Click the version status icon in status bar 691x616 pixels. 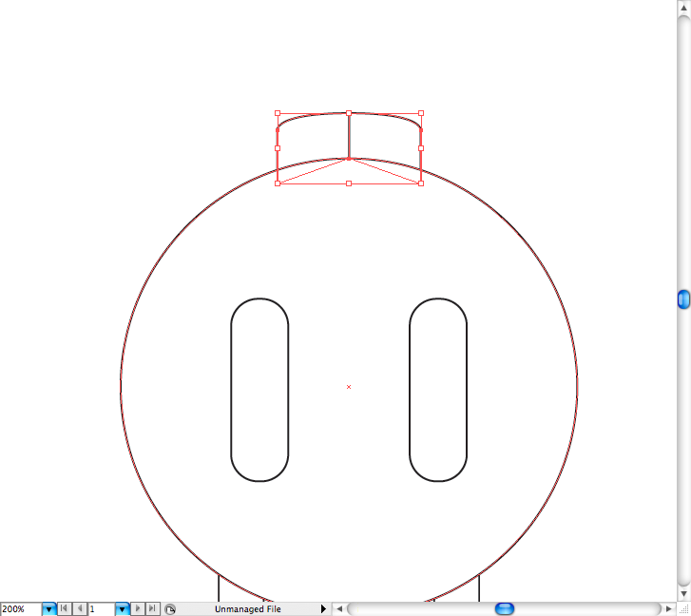click(x=169, y=608)
